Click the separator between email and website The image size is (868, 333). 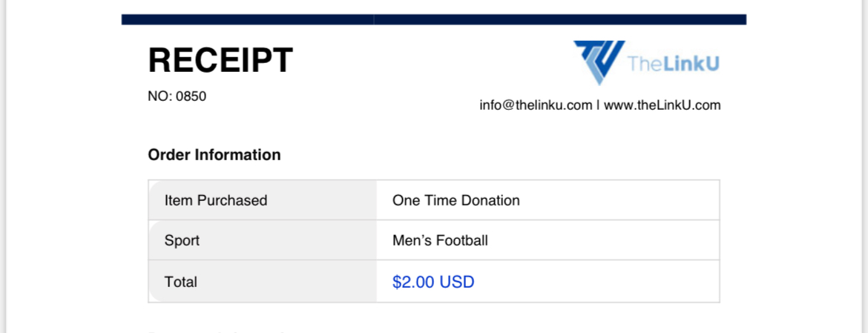pos(598,105)
